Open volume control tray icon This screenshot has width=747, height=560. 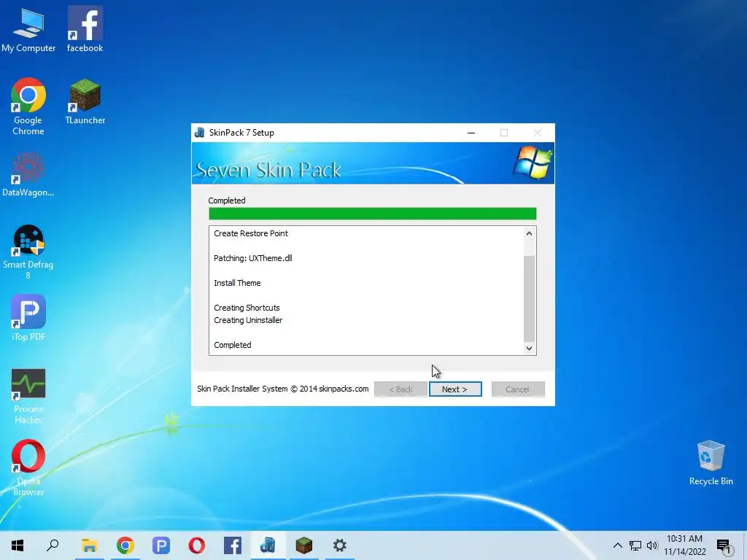click(652, 545)
